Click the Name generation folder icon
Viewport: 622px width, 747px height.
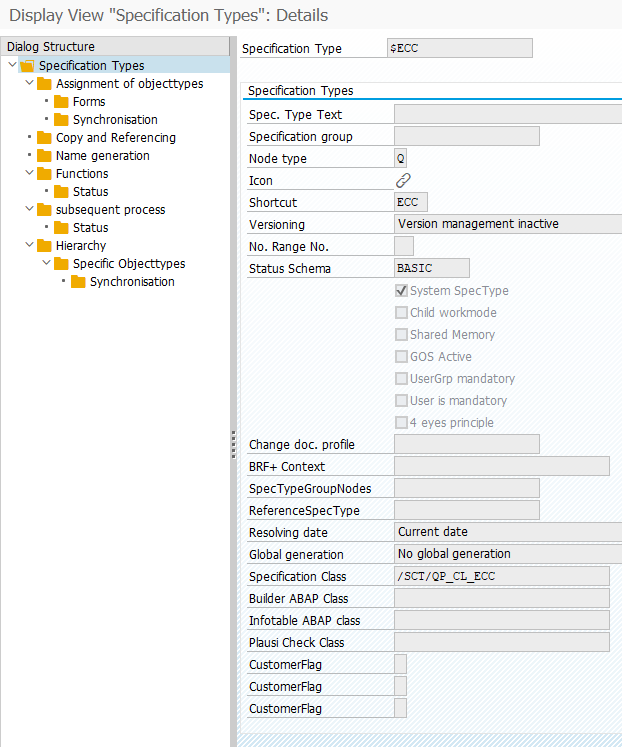pyautogui.click(x=45, y=156)
